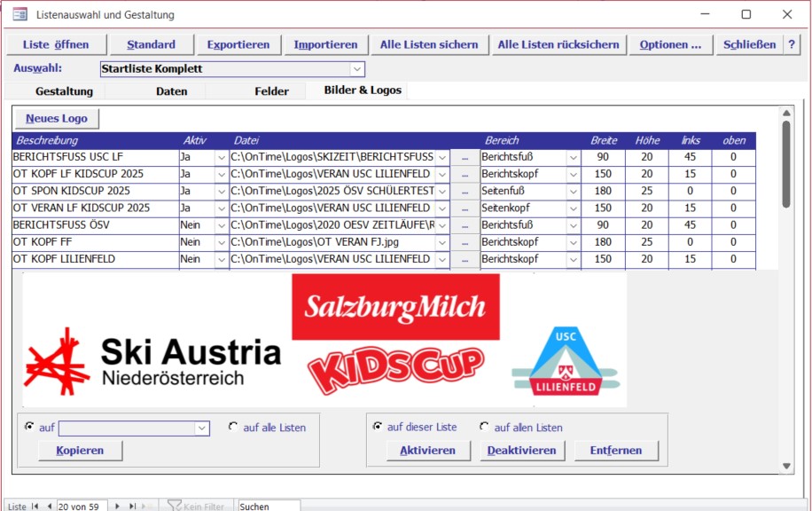Go to previous record in navigation bar

[49, 507]
